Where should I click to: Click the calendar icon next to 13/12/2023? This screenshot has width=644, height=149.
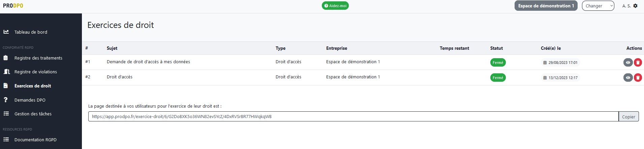[x=545, y=78]
